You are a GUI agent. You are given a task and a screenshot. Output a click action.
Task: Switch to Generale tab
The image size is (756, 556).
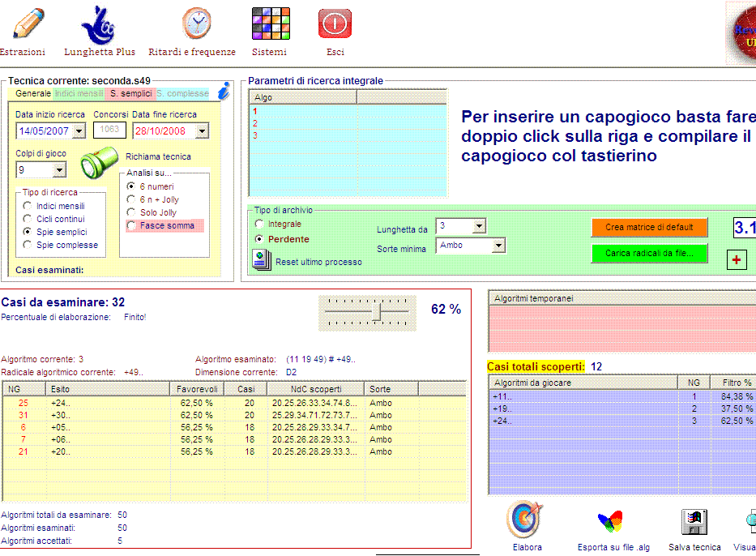tap(32, 93)
